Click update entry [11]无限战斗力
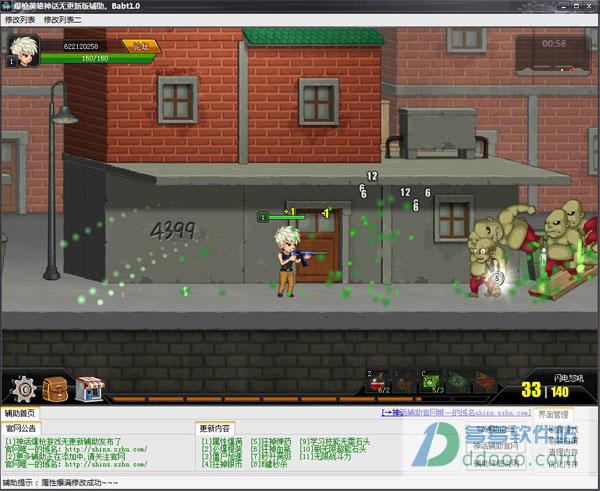Image resolution: width=600 pixels, height=491 pixels. 325,457
